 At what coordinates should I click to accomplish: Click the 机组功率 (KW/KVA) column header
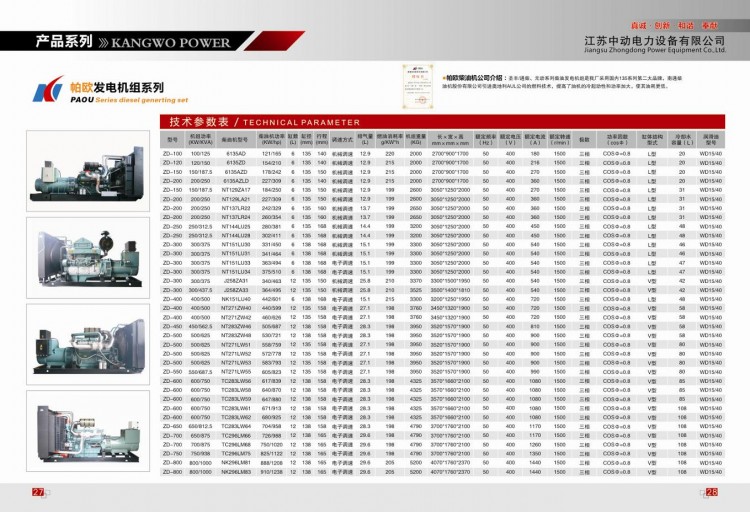(x=200, y=139)
